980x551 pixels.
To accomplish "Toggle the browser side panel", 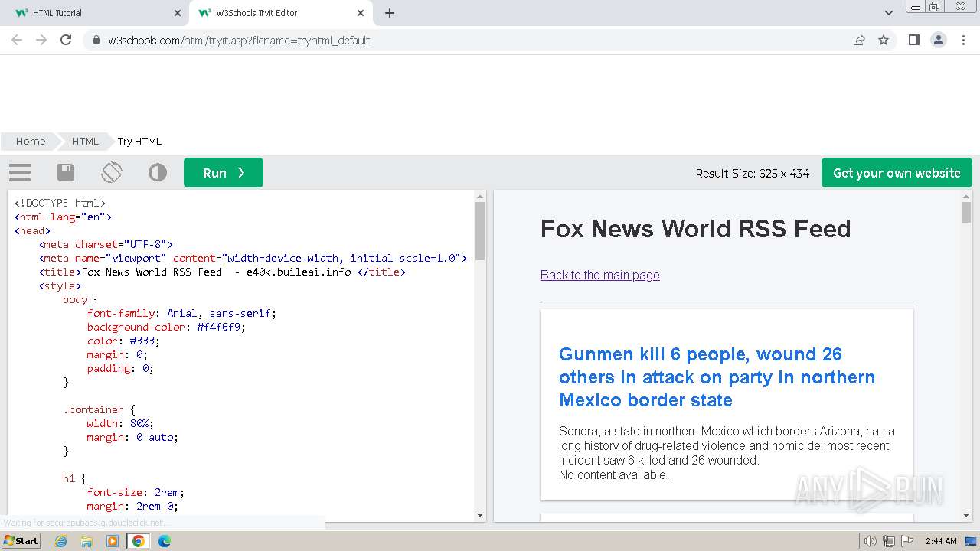I will [x=913, y=40].
